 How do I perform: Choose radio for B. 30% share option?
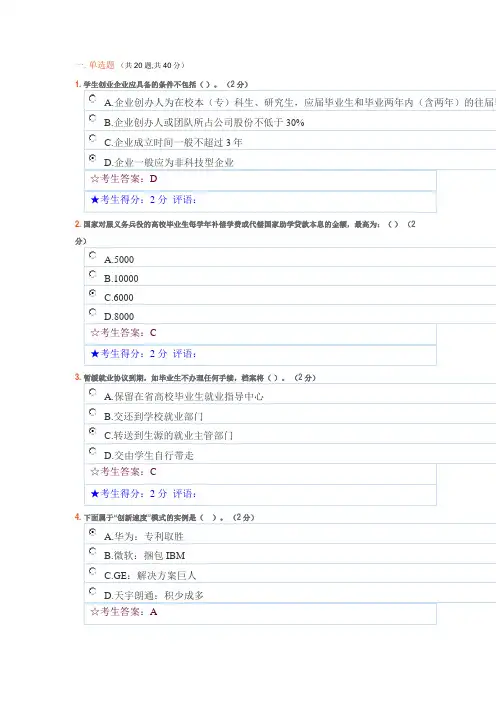[x=93, y=118]
